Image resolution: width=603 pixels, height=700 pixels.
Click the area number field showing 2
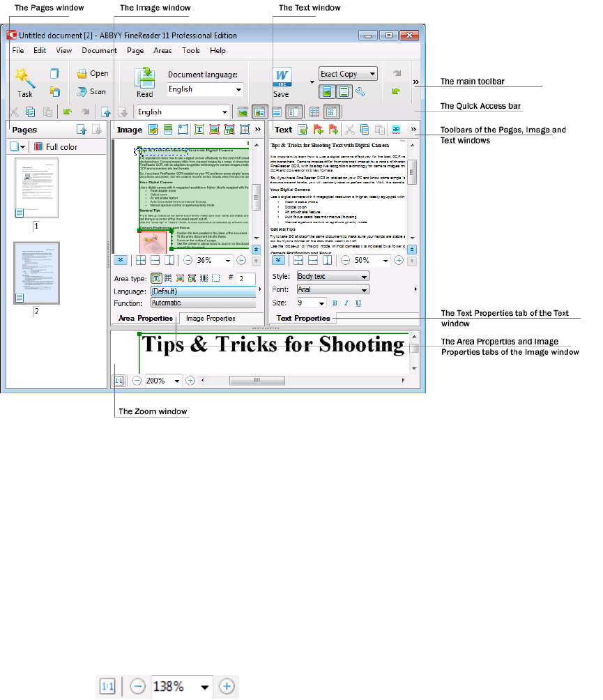pyautogui.click(x=246, y=279)
